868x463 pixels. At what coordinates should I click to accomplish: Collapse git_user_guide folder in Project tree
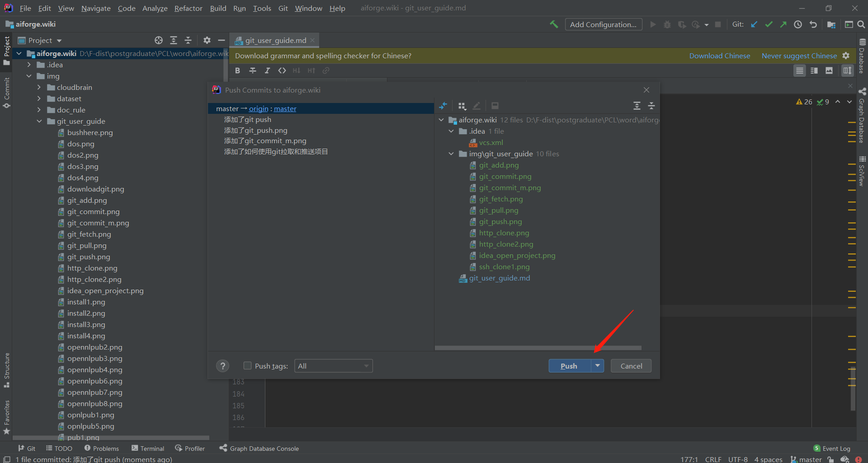coord(39,122)
